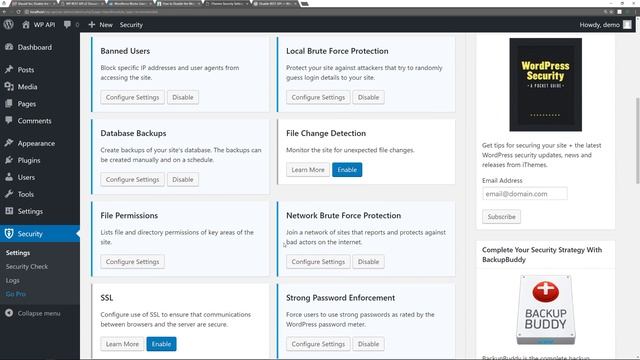Configure Settings for Database Backups
Viewport: 640px width, 360px height.
pyautogui.click(x=132, y=179)
